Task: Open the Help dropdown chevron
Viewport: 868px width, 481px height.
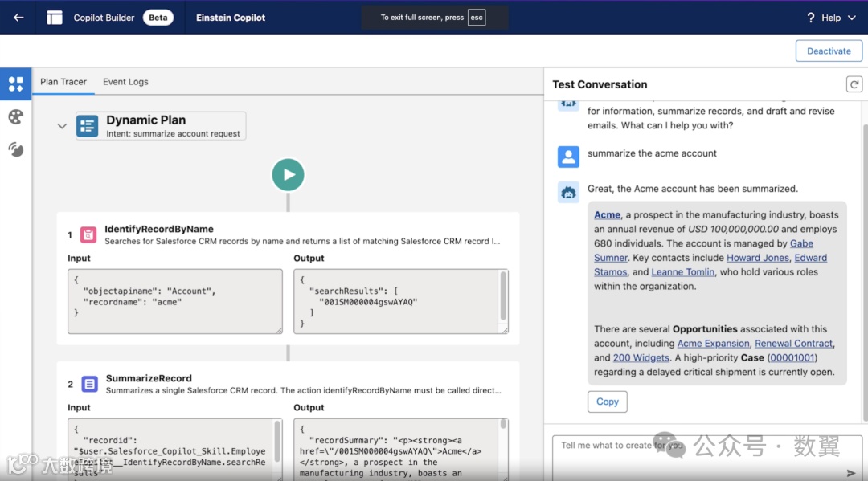Action: point(852,18)
